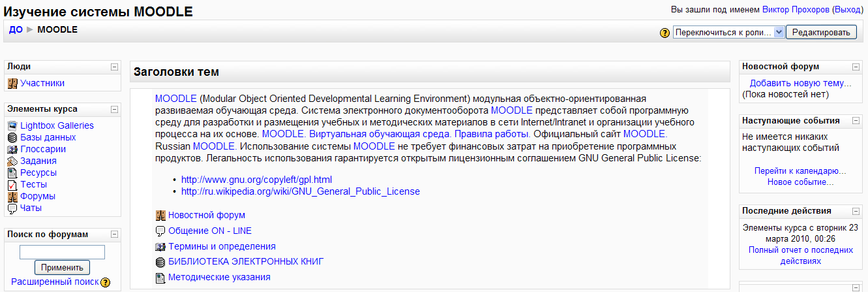Click the Задания assignment icon
Screen dimensions: 868x292
click(12, 161)
